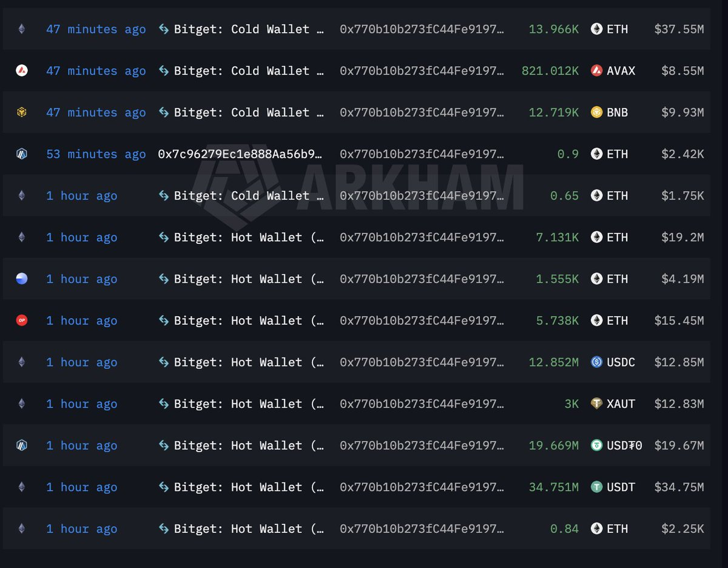This screenshot has width=728, height=568.
Task: Click the Arbitrum chain icon beside 53 minutes ago
Action: [x=22, y=154]
